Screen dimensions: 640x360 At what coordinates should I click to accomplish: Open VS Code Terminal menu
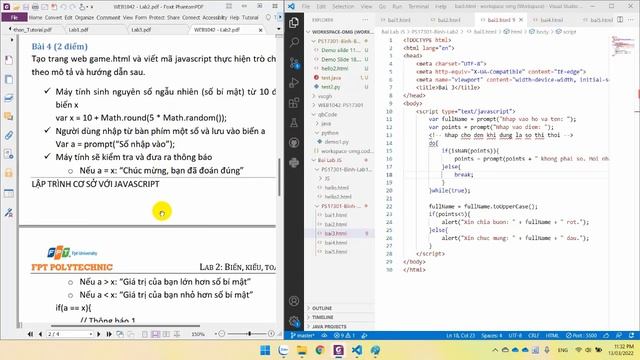click(418, 7)
